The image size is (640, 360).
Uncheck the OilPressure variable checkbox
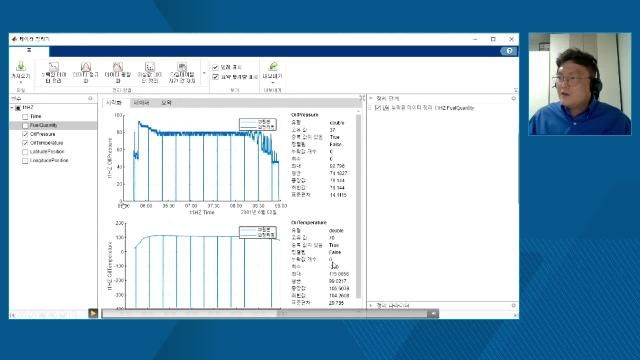pyautogui.click(x=25, y=134)
